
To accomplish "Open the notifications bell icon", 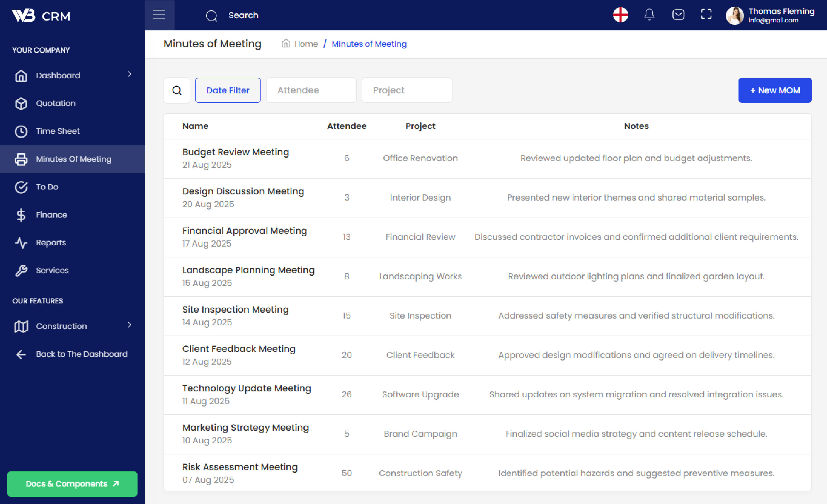I will coord(649,15).
